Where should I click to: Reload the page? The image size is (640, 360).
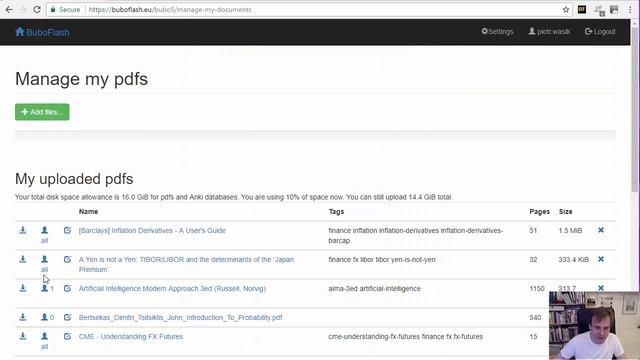pyautogui.click(x=37, y=9)
